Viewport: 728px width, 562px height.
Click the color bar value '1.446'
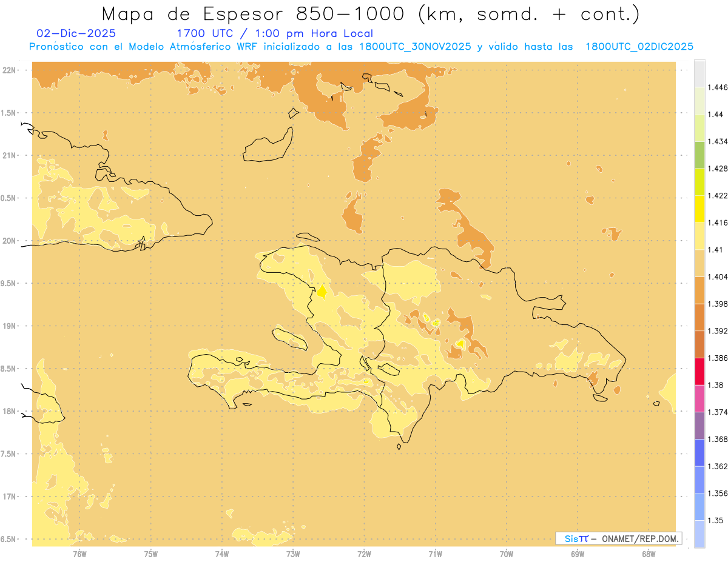(x=718, y=87)
